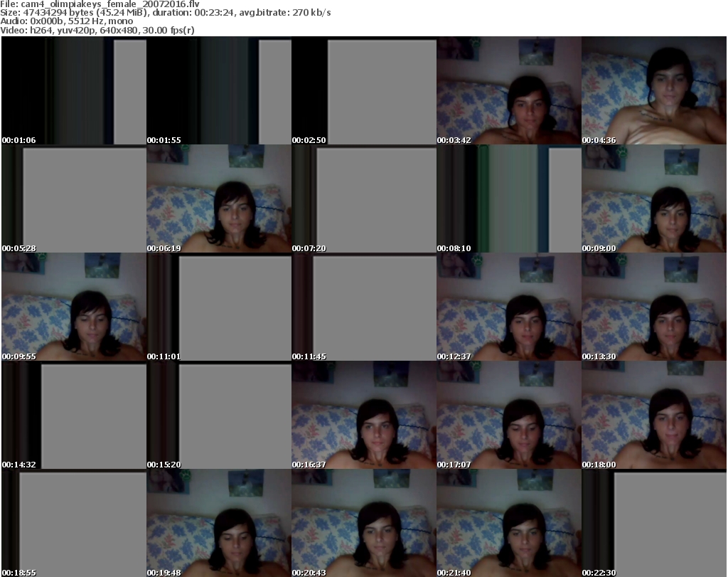
Task: Open the frame stamped 00:13:30
Action: click(654, 307)
